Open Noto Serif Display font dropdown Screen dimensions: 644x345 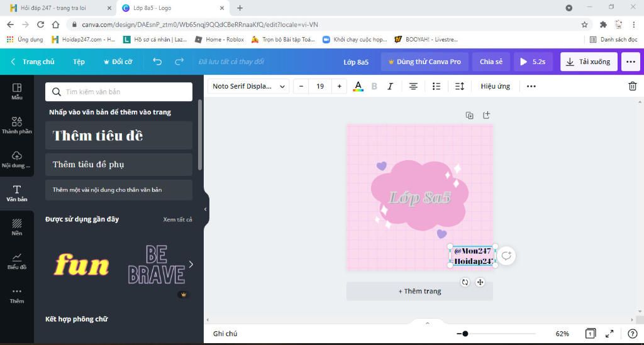tap(248, 86)
